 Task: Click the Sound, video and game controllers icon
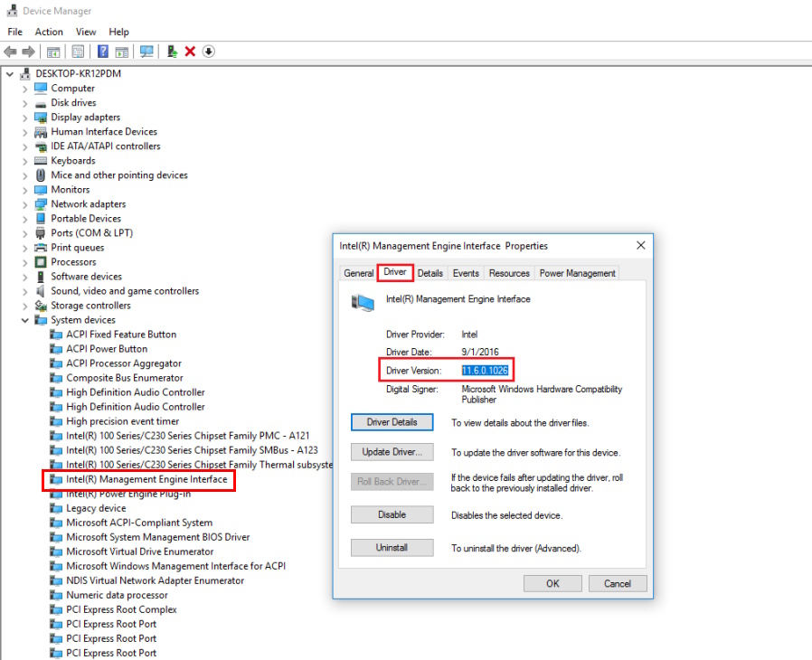click(41, 291)
